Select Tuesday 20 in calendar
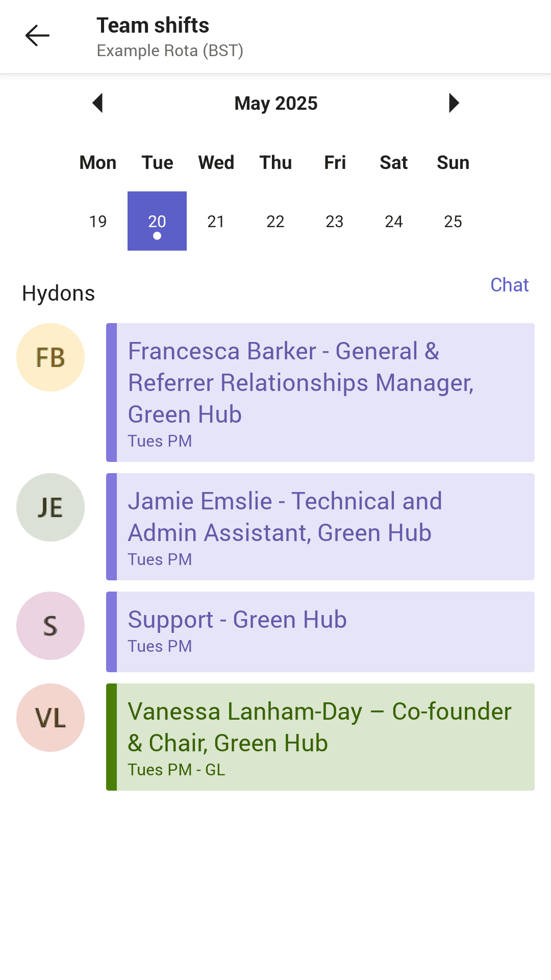This screenshot has height=980, width=551. (157, 221)
